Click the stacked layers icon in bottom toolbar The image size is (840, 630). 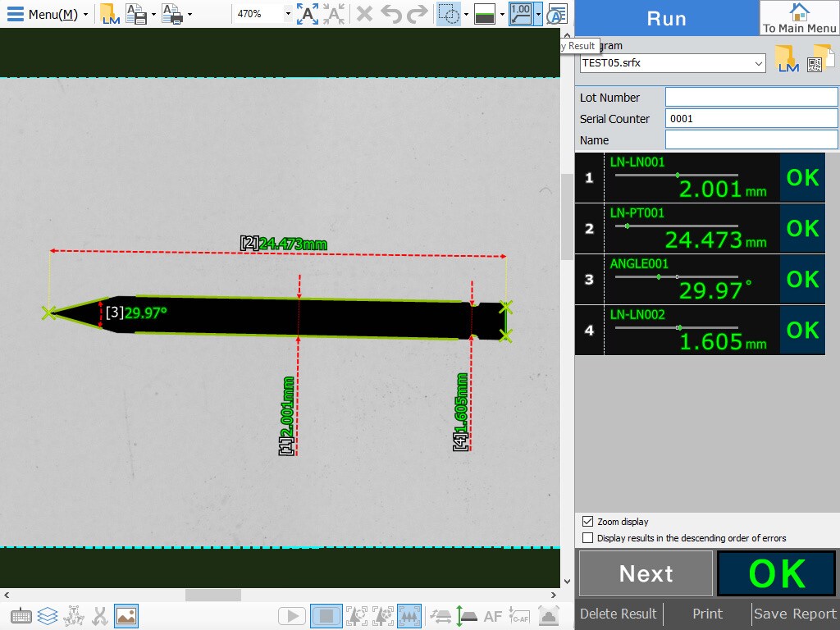48,615
